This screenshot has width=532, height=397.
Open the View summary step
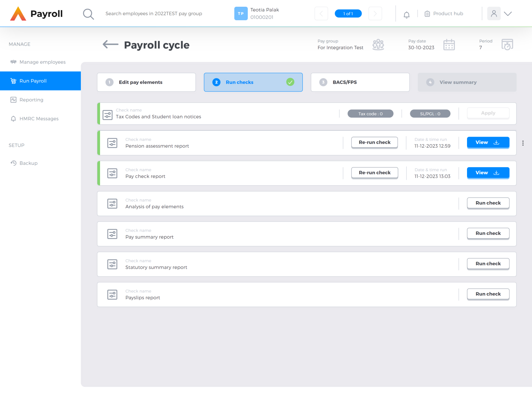point(467,82)
